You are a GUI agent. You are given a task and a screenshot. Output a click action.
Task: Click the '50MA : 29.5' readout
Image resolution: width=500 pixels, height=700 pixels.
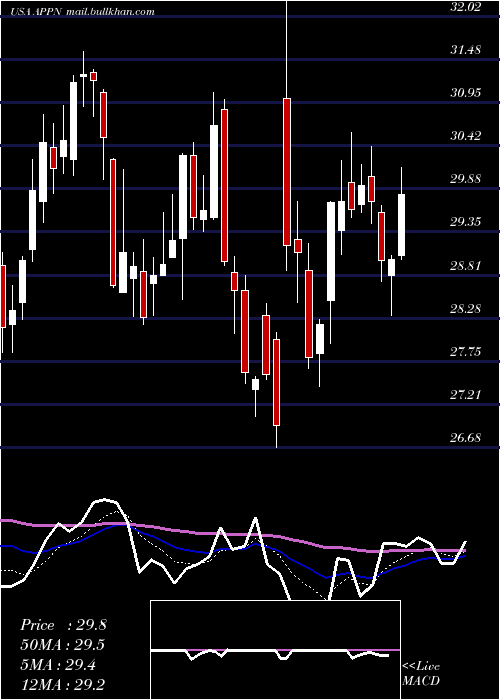coord(63,645)
